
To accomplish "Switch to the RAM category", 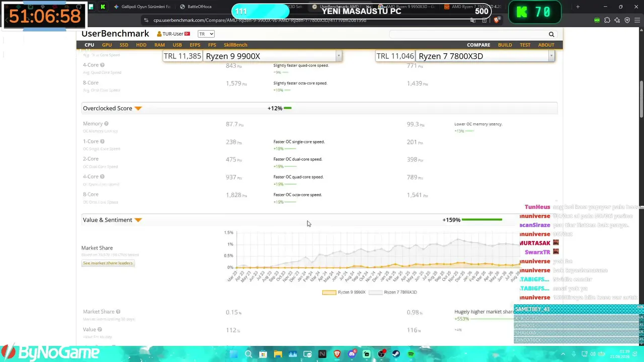I will tap(159, 45).
